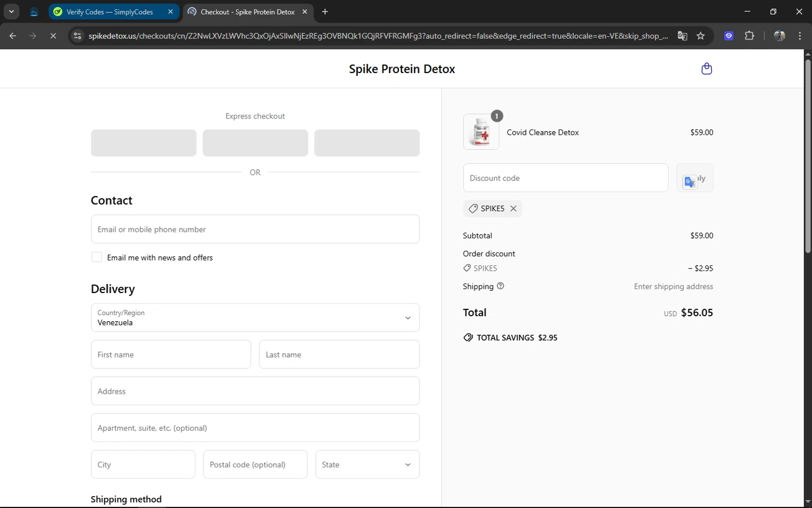Focus the First name field
The width and height of the screenshot is (812, 508).
(x=171, y=355)
